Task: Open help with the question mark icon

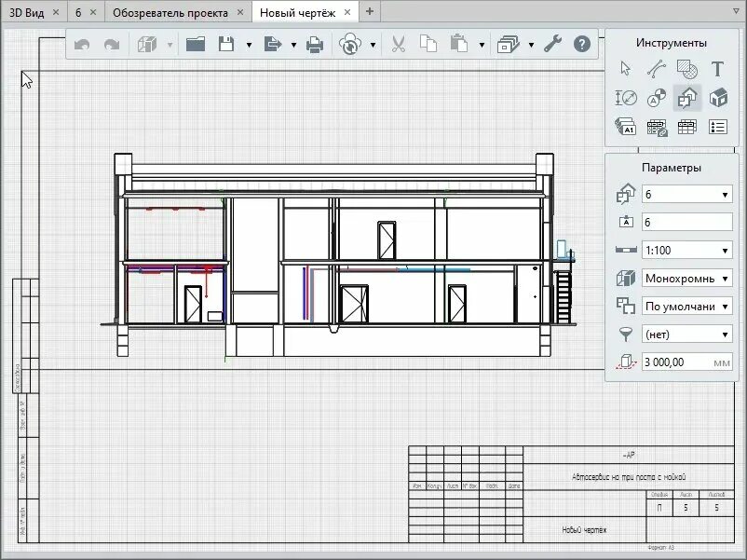Action: pyautogui.click(x=582, y=45)
